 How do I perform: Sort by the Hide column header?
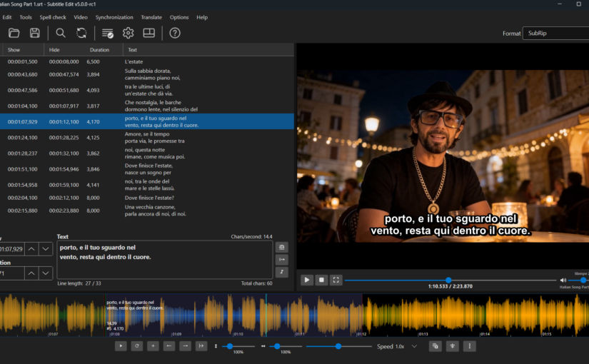64,49
